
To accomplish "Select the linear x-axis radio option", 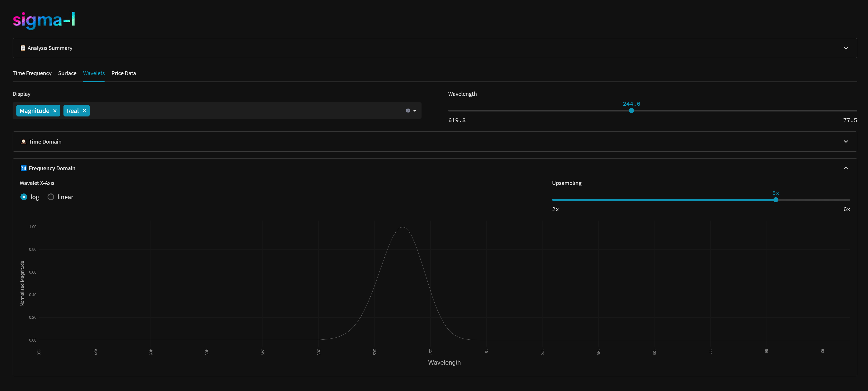I will pos(51,197).
